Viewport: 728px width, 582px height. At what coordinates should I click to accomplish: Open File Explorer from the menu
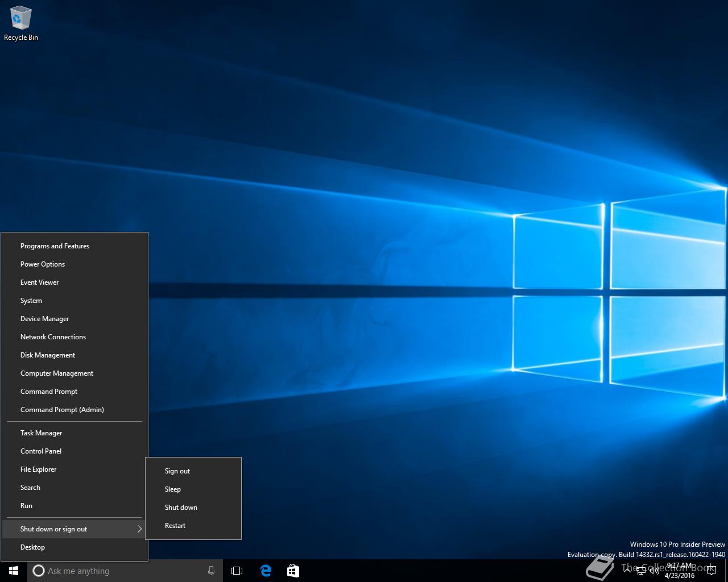pos(75,469)
